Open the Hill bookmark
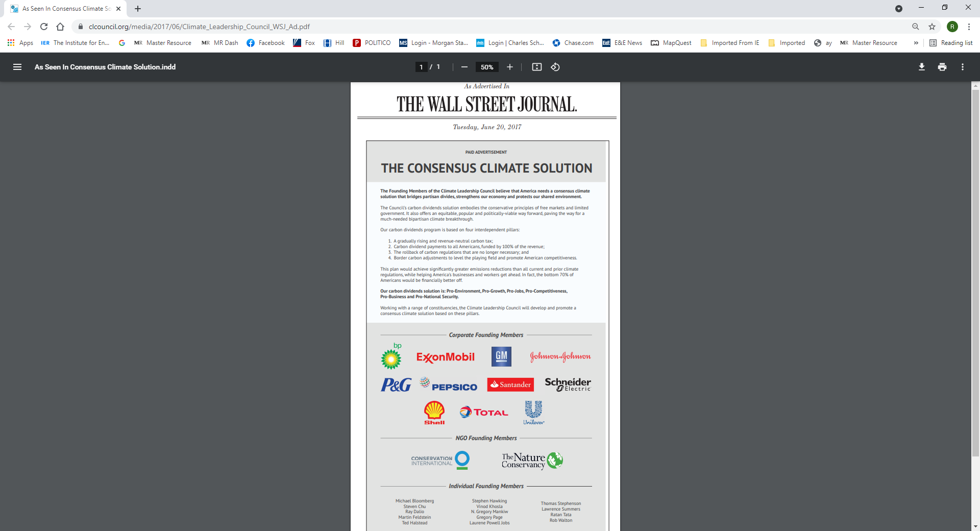The width and height of the screenshot is (980, 531). click(x=334, y=43)
